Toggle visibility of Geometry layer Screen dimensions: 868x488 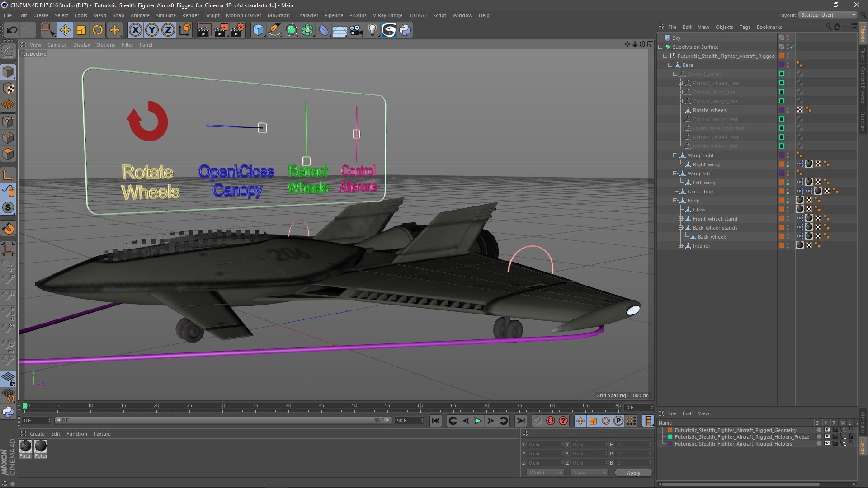click(827, 430)
